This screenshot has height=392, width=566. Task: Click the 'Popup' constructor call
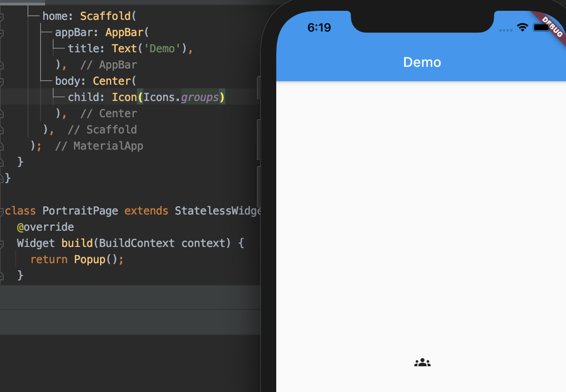coord(90,260)
